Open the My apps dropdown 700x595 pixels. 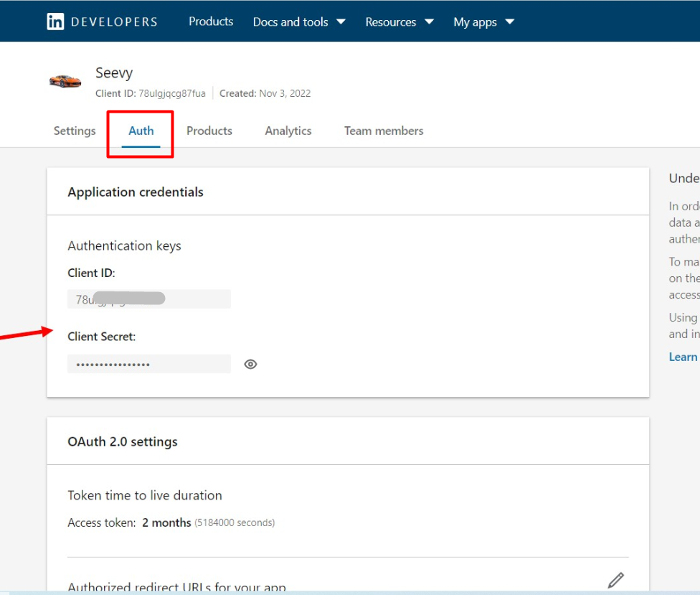[x=484, y=22]
